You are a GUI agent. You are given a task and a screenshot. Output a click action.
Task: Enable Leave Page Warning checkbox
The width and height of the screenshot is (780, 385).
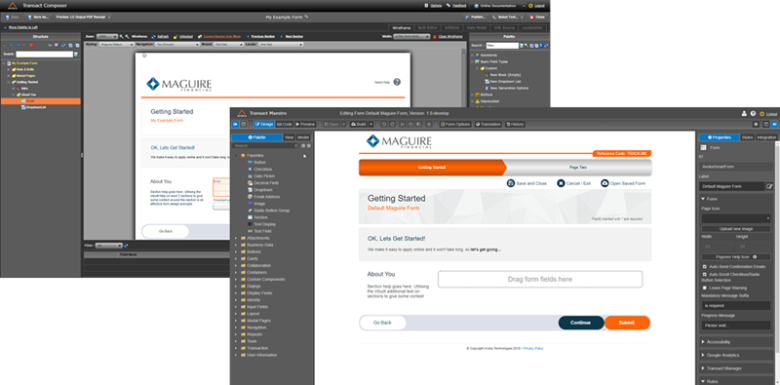704,288
